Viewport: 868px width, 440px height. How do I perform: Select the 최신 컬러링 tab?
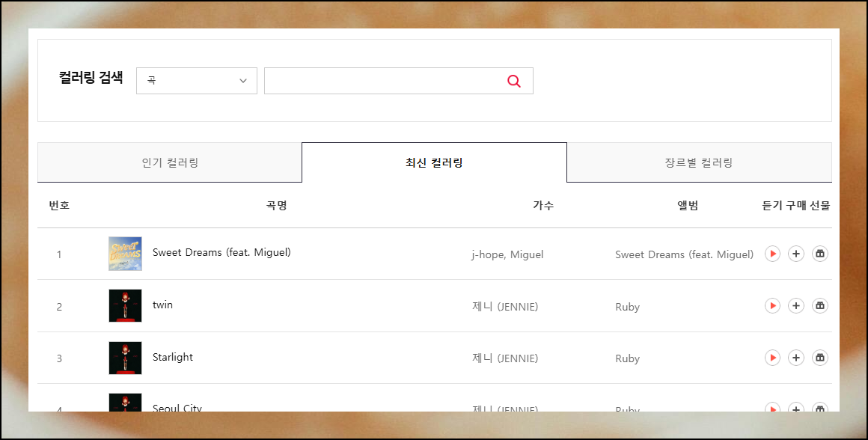tap(434, 162)
